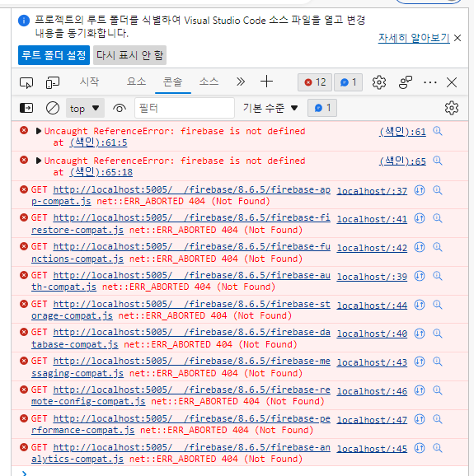Open localhost/:43 source link
The width and height of the screenshot is (474, 476).
(x=372, y=362)
